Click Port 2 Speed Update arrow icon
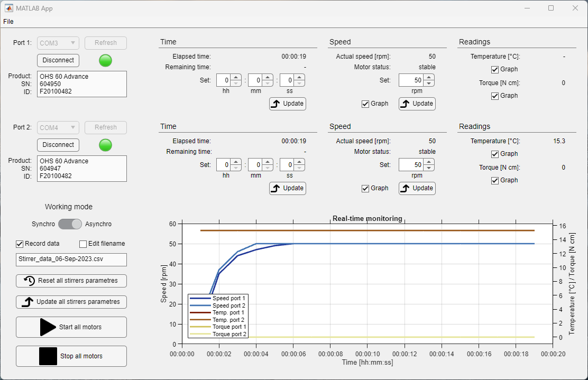588x380 pixels. (x=405, y=189)
